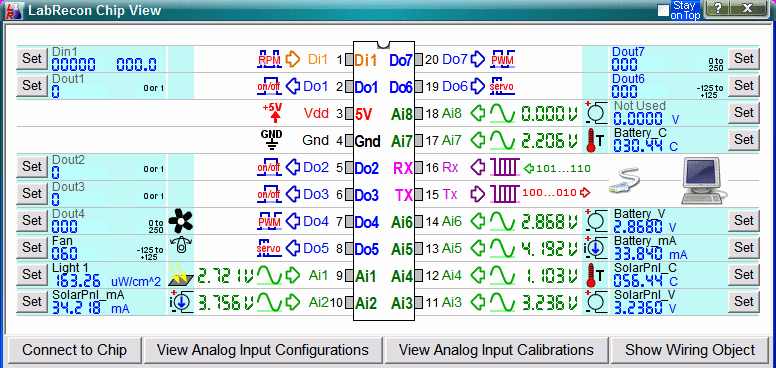Click the PWM icon for Do4
This screenshot has width=776, height=368.
(x=269, y=221)
